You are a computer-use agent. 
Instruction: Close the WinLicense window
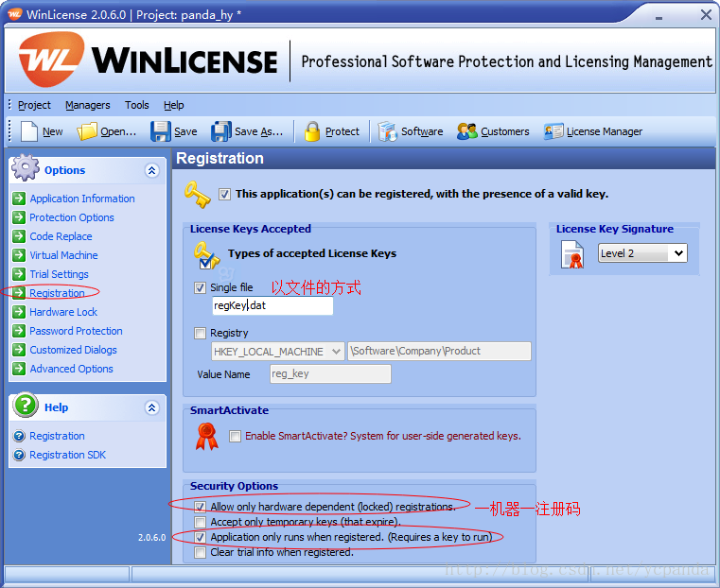pos(706,15)
